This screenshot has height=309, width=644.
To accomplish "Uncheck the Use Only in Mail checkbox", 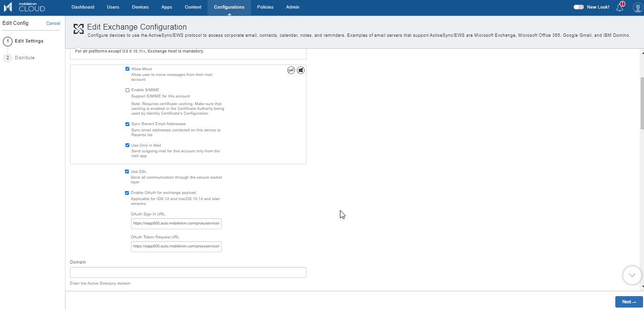I will pos(128,145).
